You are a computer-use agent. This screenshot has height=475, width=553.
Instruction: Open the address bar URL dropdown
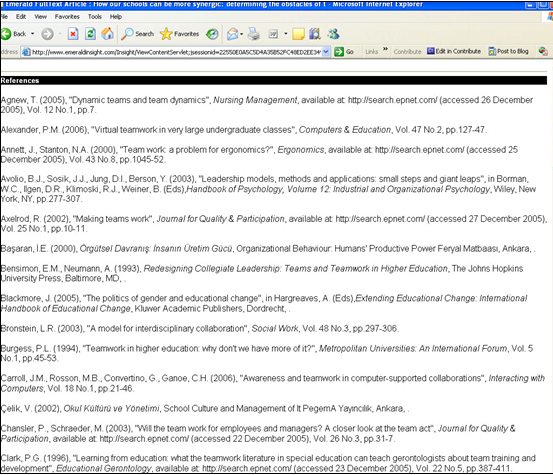326,52
